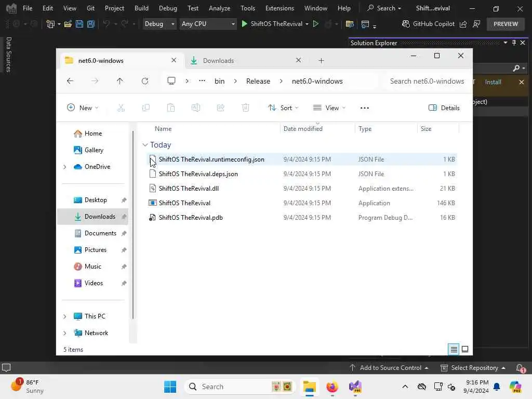The width and height of the screenshot is (532, 399).
Task: Click the Cut icon in Explorer toolbar
Action: (x=121, y=108)
